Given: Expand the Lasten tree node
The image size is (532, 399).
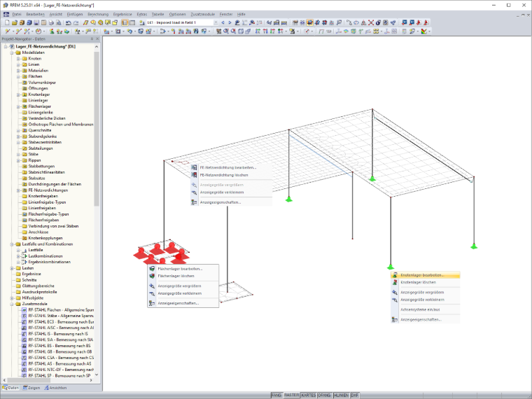Looking at the screenshot, I should [12, 268].
